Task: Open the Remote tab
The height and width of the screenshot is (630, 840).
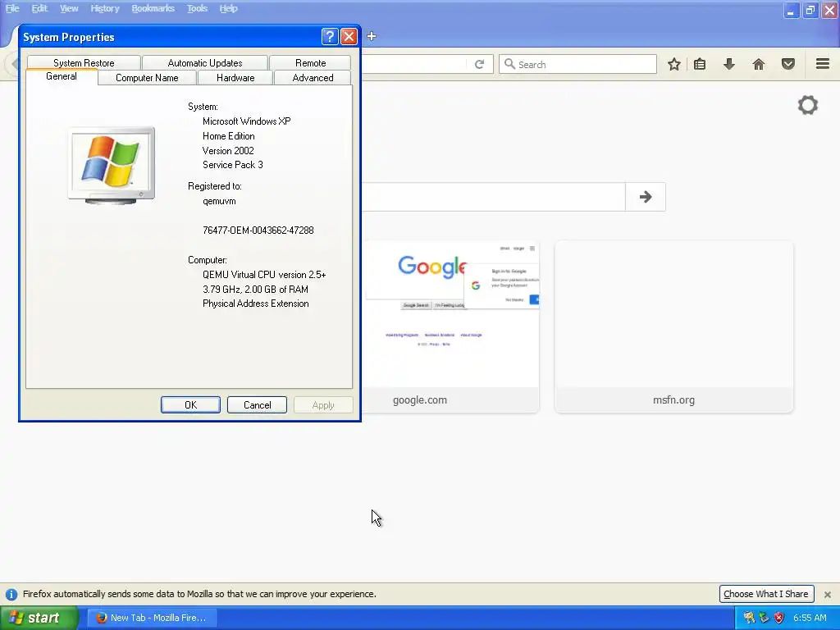Action: click(x=310, y=62)
